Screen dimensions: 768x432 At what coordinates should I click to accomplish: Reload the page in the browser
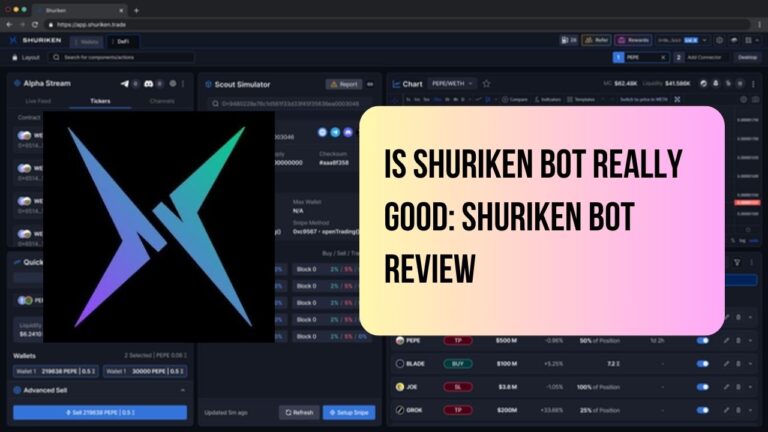point(35,24)
